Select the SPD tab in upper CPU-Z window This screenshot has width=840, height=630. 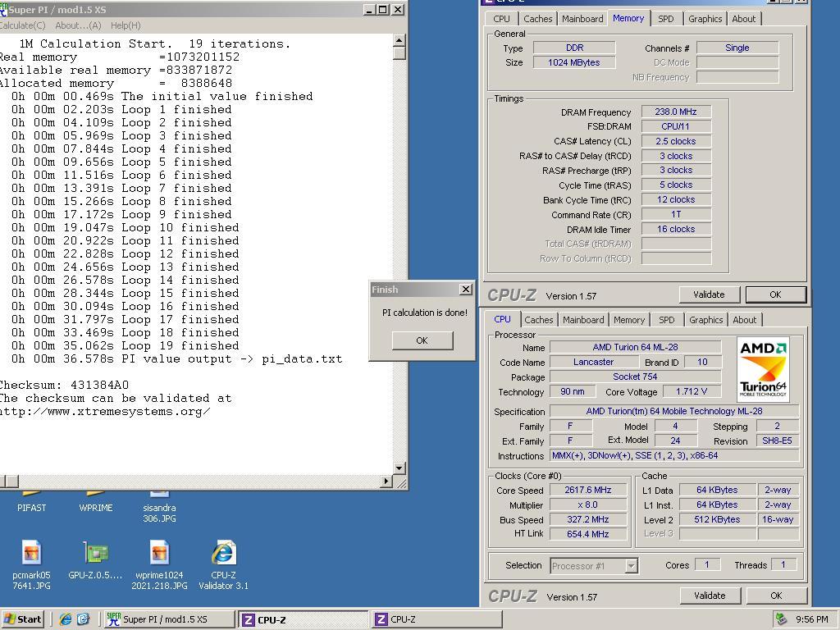click(665, 19)
